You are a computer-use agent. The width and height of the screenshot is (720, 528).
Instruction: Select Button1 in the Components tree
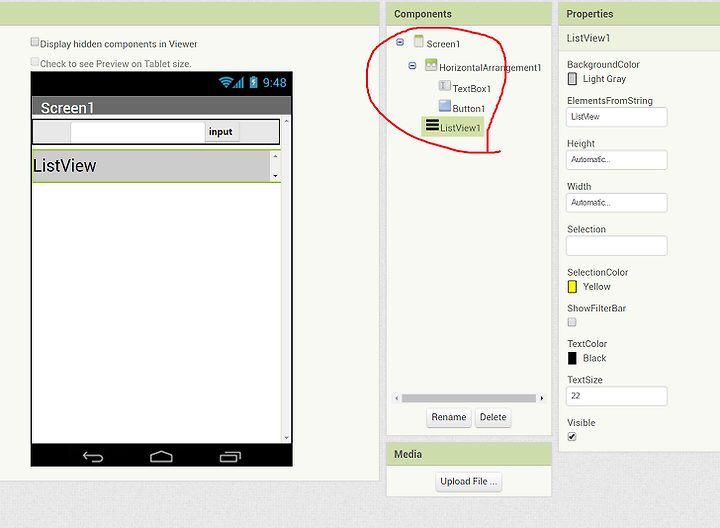(x=468, y=109)
